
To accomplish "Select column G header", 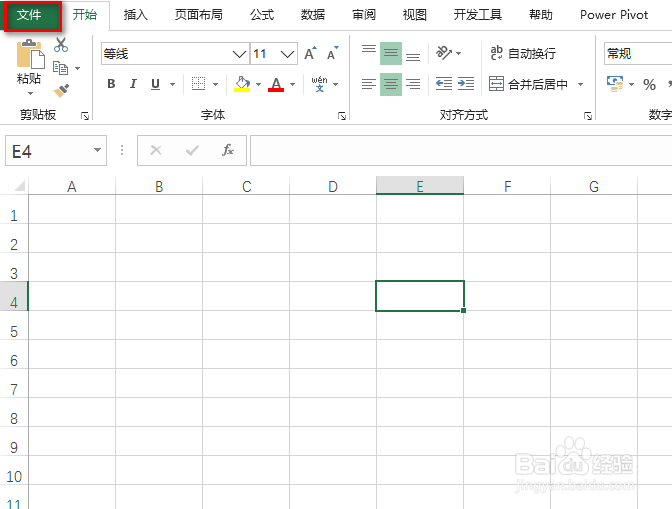I will pyautogui.click(x=594, y=186).
